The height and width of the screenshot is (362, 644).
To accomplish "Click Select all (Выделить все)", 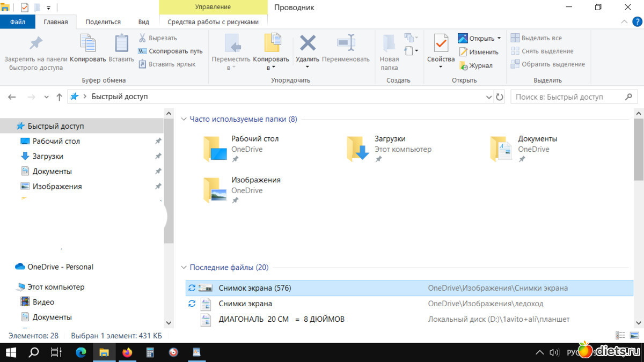I will pyautogui.click(x=537, y=38).
